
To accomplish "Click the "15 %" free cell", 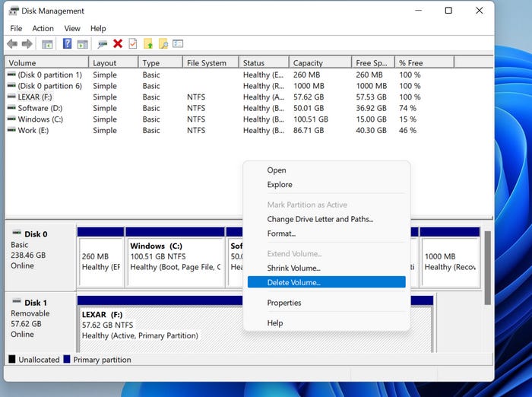I will click(x=407, y=119).
